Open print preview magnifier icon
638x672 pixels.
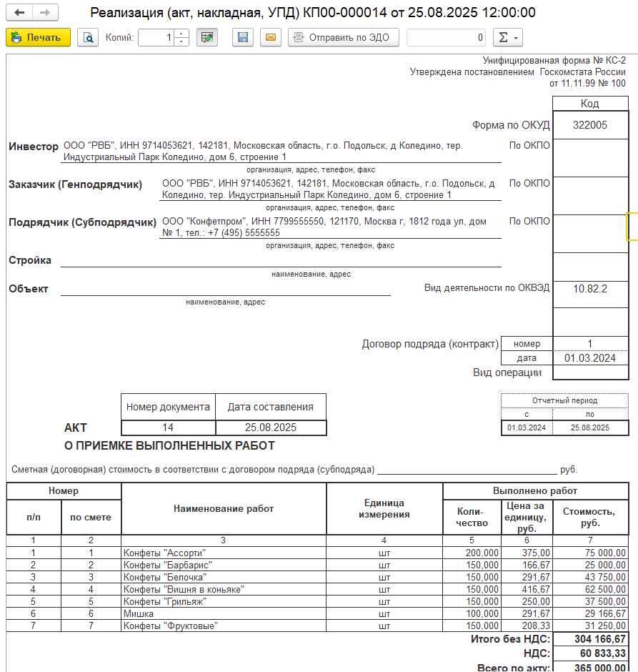pyautogui.click(x=88, y=37)
